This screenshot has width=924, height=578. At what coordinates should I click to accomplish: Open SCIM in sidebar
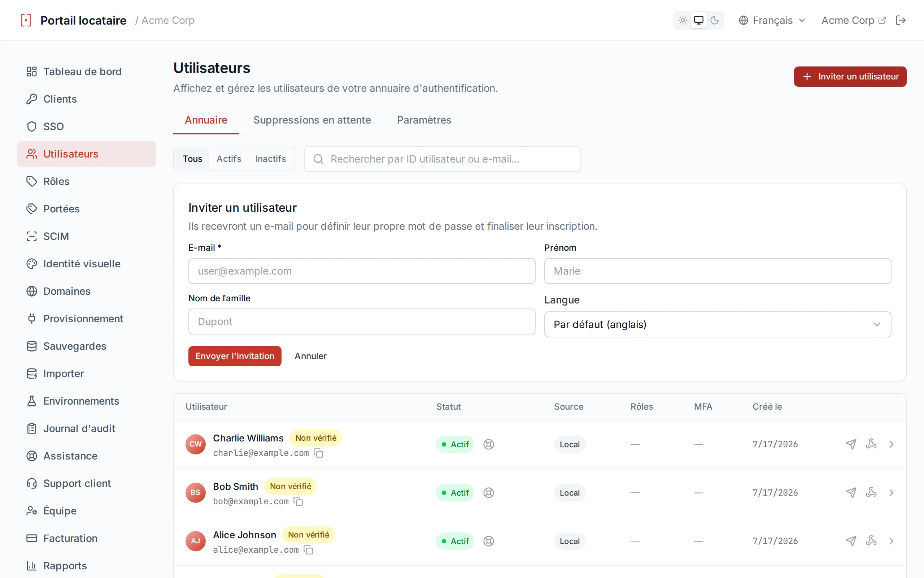click(87, 236)
